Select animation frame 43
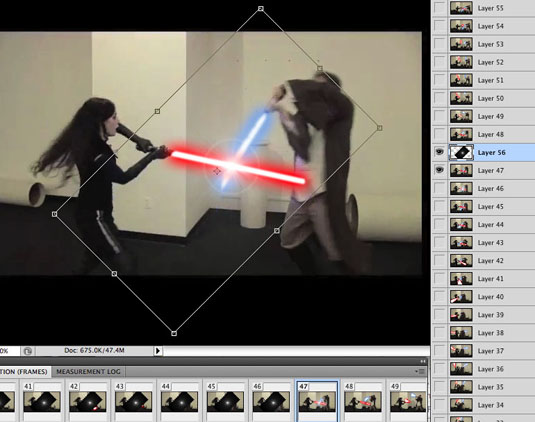Image resolution: width=535 pixels, height=422 pixels. (x=133, y=401)
